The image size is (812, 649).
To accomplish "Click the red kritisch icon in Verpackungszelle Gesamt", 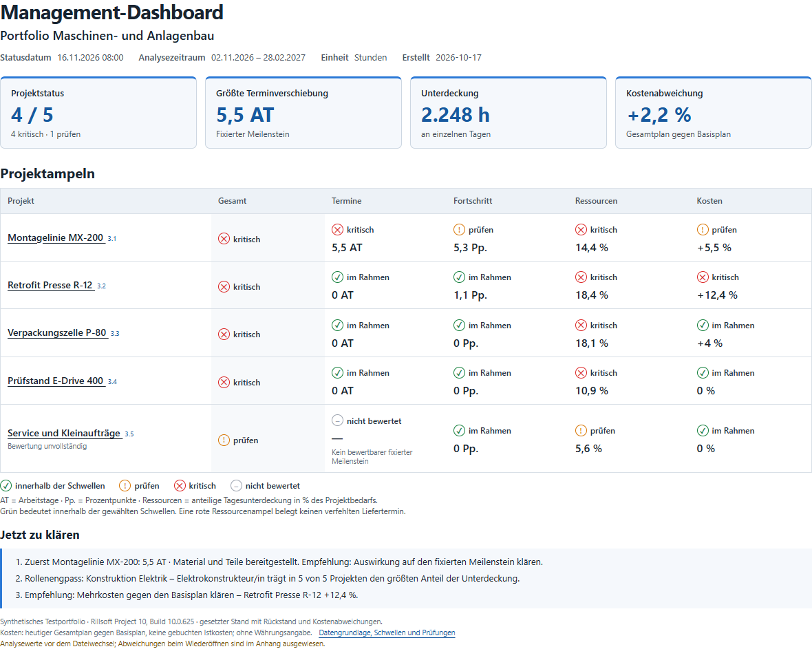I will click(224, 334).
